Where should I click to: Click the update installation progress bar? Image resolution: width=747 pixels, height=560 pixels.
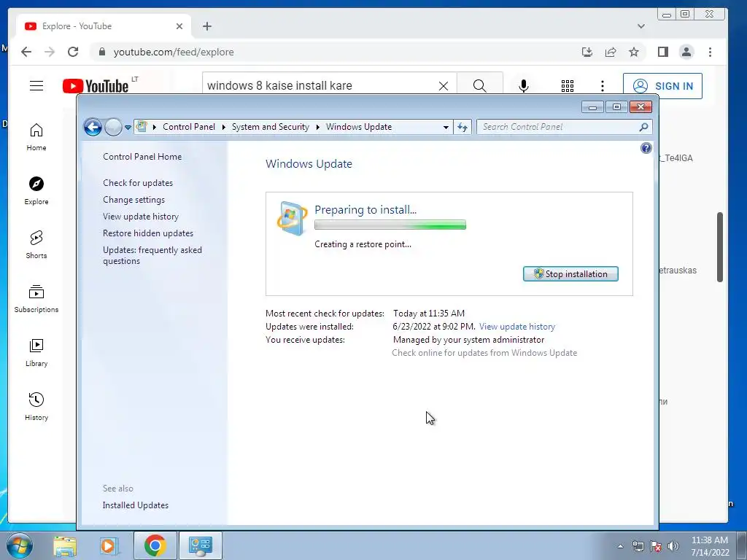(390, 225)
